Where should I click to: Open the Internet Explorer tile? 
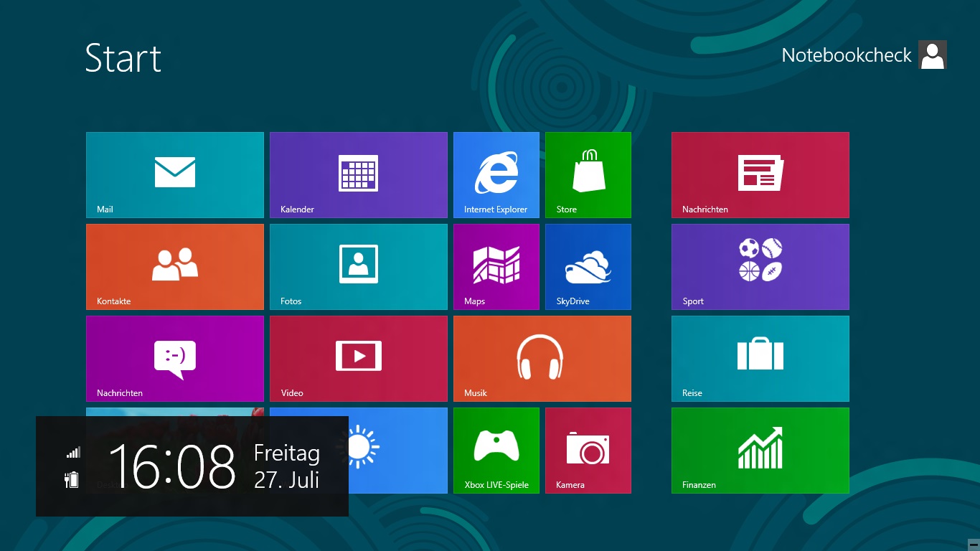[x=496, y=175]
